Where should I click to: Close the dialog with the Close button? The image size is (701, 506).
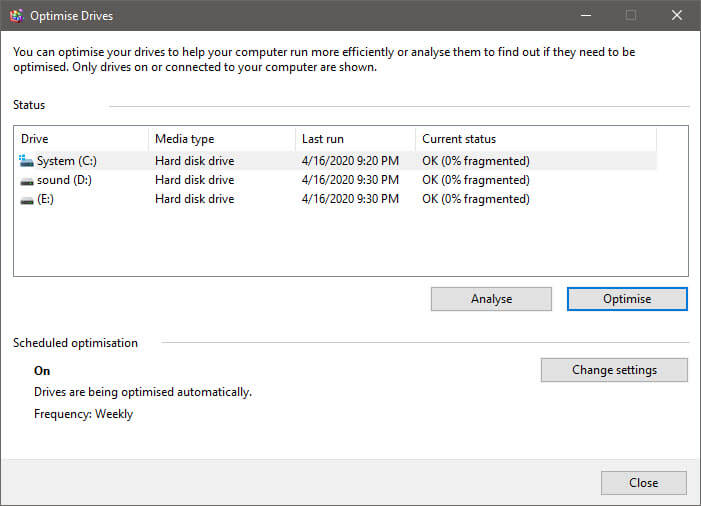643,483
